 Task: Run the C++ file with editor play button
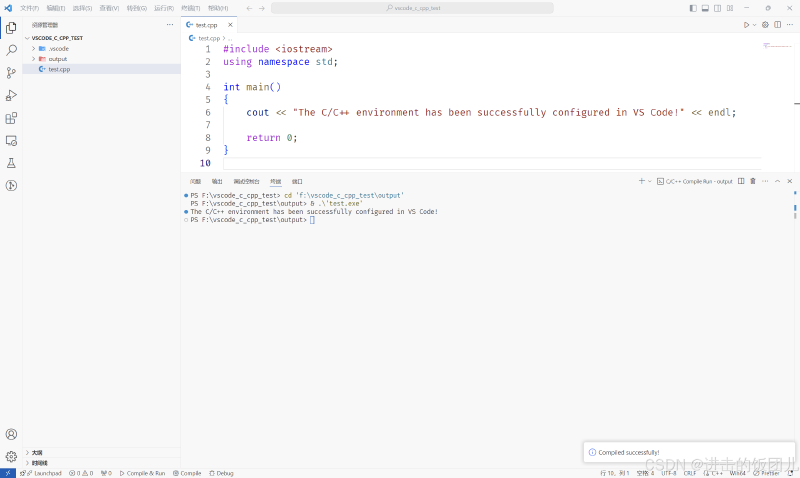[x=746, y=24]
